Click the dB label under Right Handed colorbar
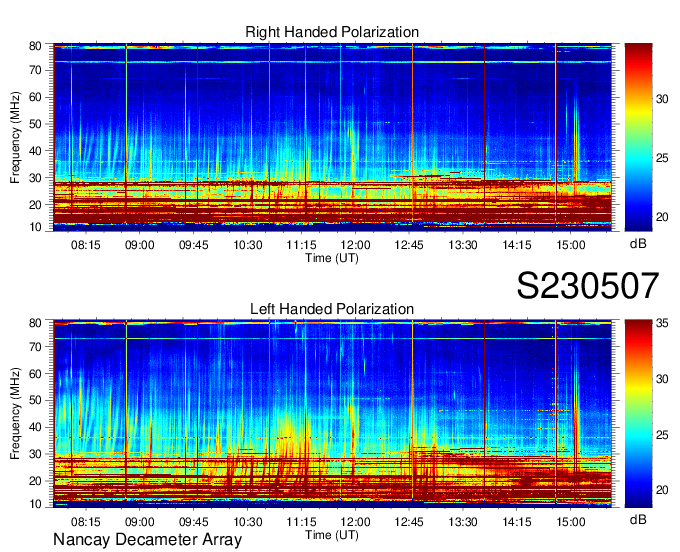Image resolution: width=680 pixels, height=552 pixels. tap(638, 244)
